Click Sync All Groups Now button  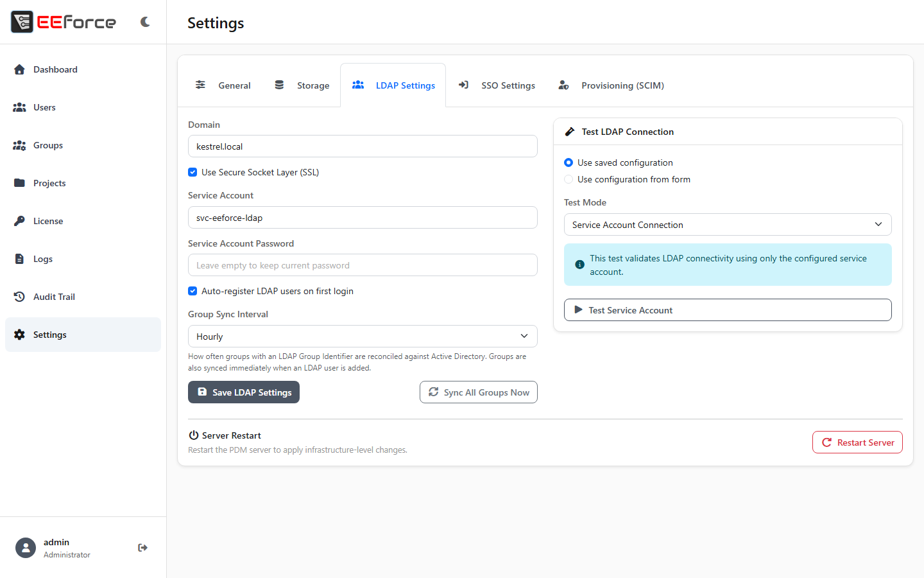click(479, 392)
